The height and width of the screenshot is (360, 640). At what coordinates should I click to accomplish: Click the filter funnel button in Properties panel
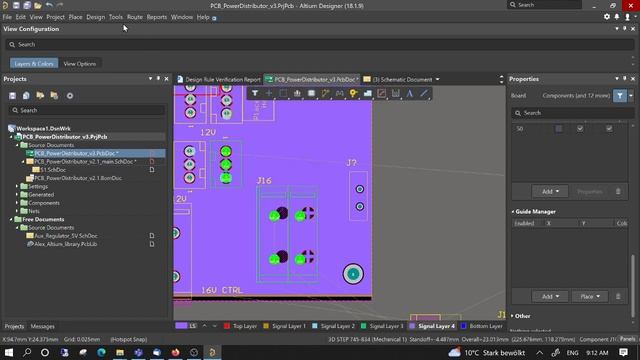point(620,96)
